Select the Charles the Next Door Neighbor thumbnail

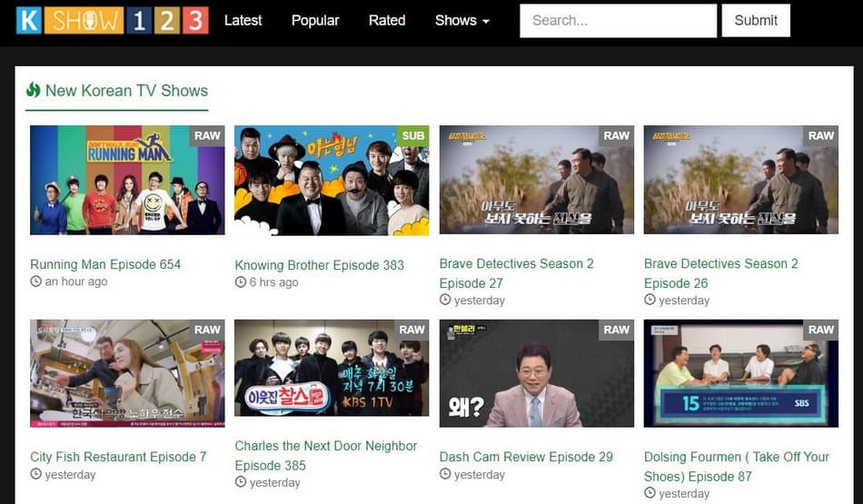[332, 372]
